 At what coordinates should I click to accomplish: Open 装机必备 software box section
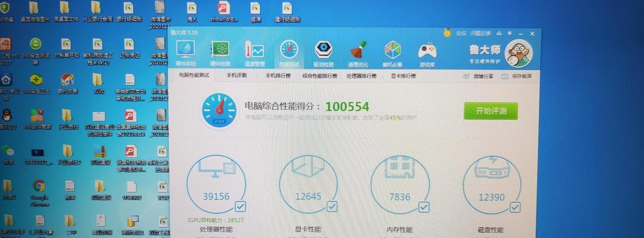[392, 54]
